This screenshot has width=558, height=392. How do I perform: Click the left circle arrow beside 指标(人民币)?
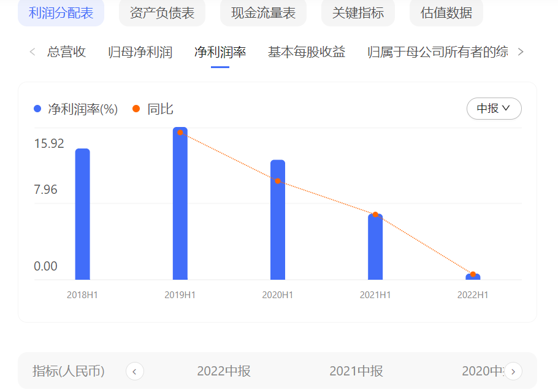[134, 371]
